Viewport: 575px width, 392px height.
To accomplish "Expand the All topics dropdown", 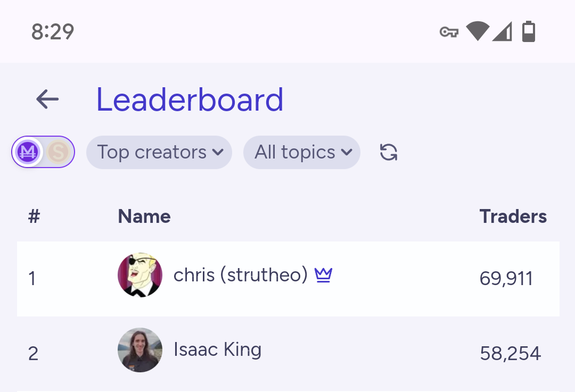I will pyautogui.click(x=301, y=153).
